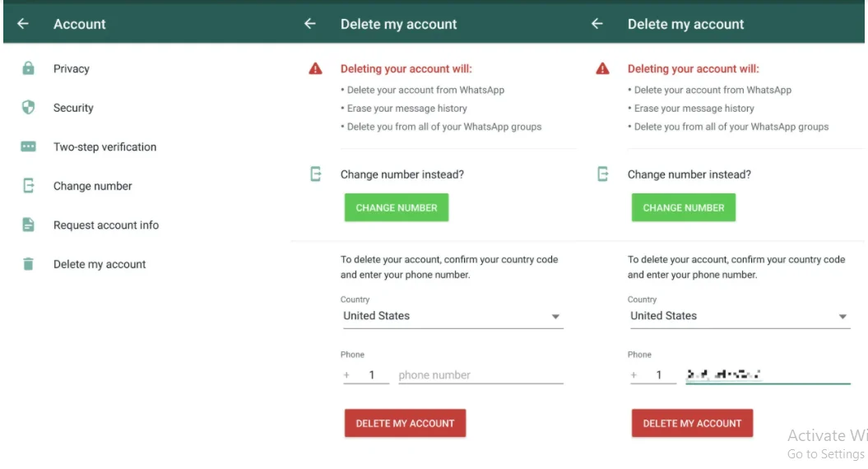
Task: Click red warning triangle on right screen
Action: tap(602, 68)
